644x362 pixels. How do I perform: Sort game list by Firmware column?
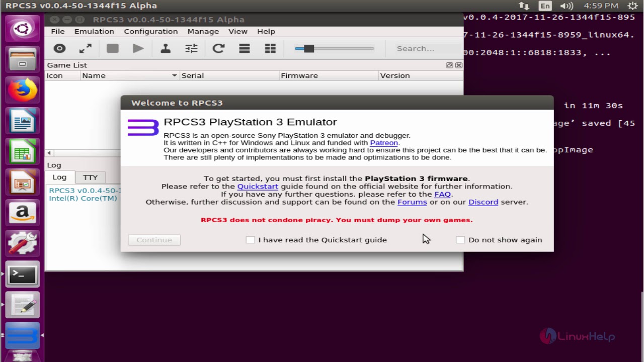(329, 75)
